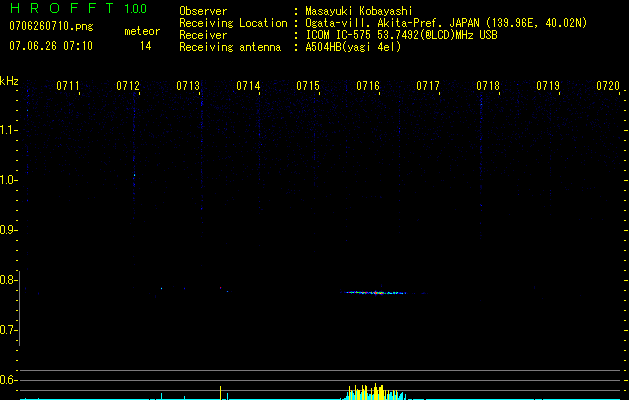629x400 pixels.
Task: Click the meteor count value 14
Action: coord(145,46)
